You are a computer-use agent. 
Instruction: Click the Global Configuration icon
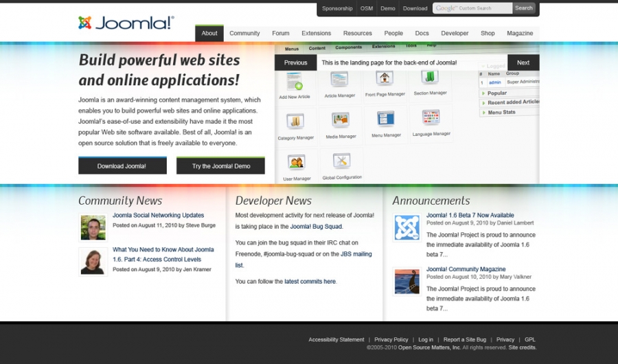342,161
